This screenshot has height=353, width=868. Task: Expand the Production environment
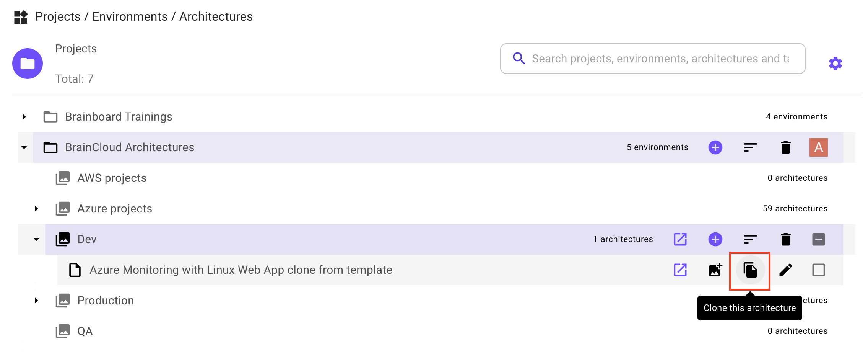[x=36, y=301]
